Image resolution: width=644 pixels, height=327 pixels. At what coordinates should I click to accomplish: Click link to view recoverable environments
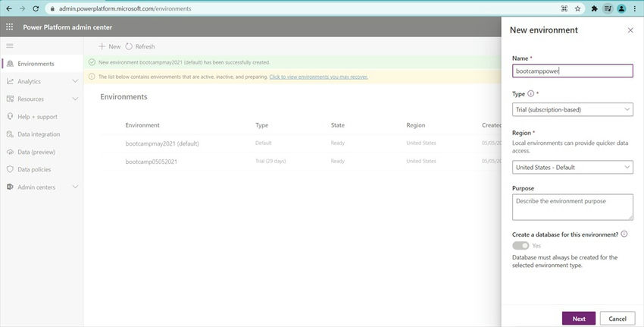coord(319,77)
